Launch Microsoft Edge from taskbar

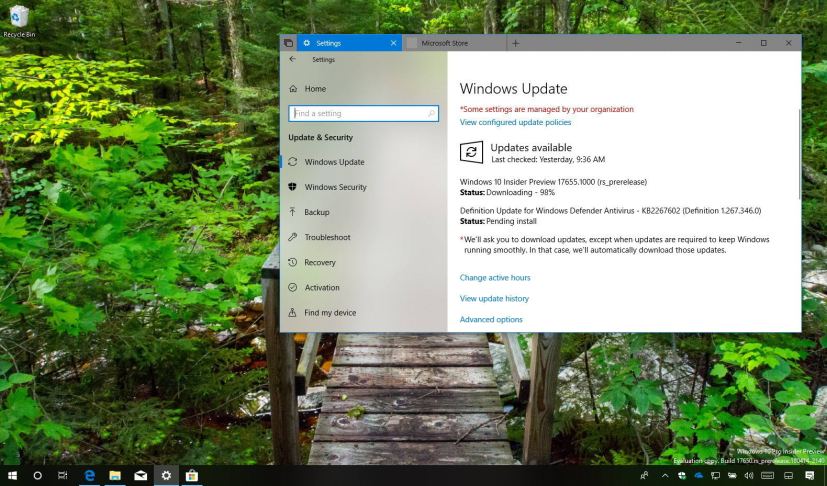pyautogui.click(x=90, y=475)
